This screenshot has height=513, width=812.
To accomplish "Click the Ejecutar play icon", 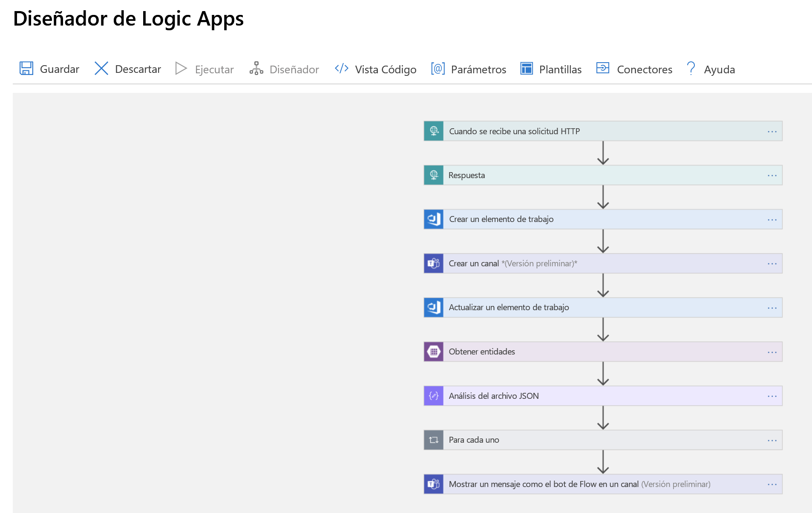I will (181, 69).
